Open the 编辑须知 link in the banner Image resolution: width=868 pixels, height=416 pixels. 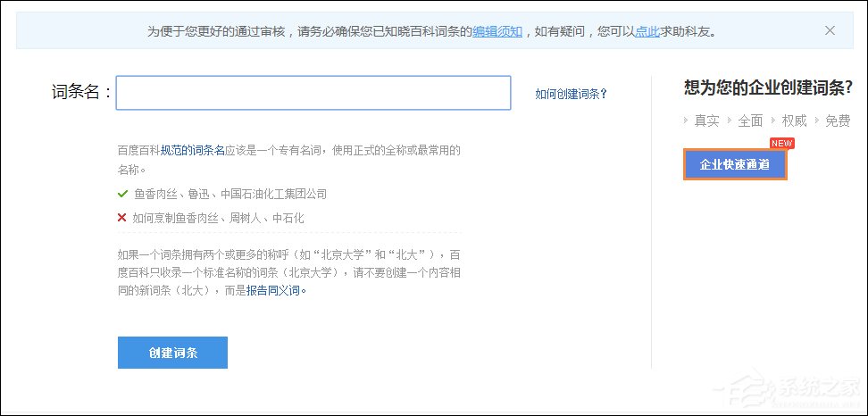497,31
